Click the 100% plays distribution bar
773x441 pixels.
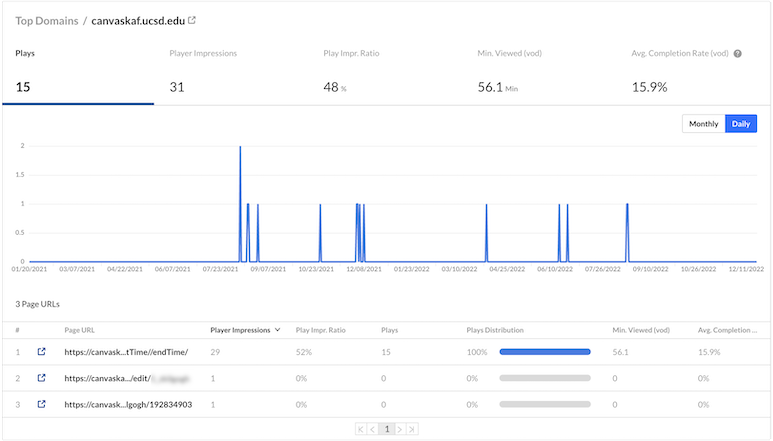click(545, 352)
